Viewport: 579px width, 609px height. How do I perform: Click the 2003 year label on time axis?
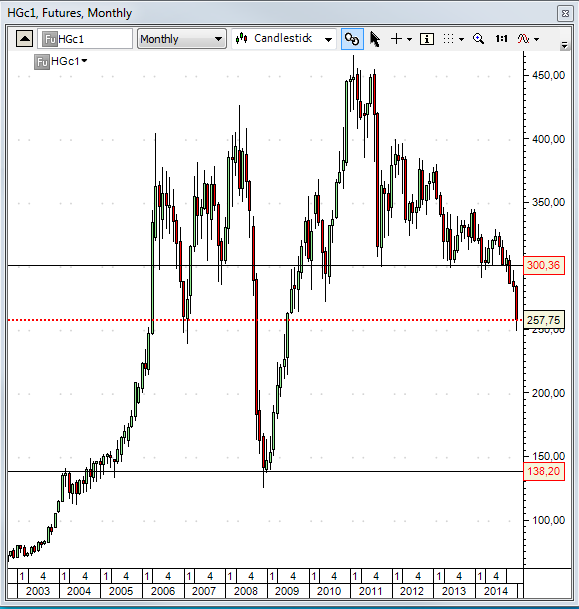(x=38, y=591)
